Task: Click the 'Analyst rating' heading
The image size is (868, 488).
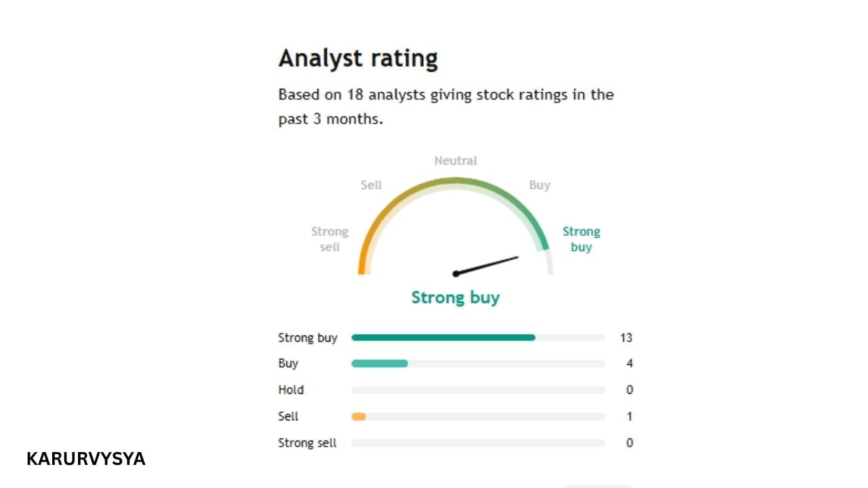Action: (358, 58)
